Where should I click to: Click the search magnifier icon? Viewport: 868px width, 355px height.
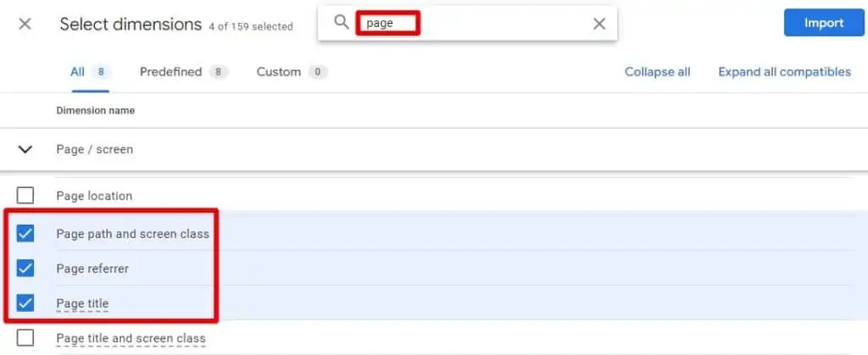click(x=342, y=23)
